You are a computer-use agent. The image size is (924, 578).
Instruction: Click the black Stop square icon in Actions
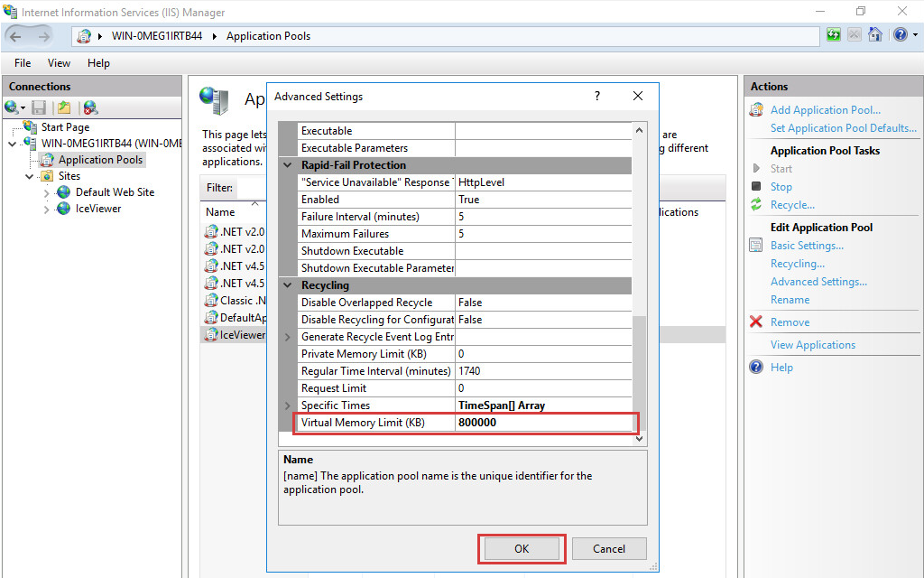click(756, 186)
